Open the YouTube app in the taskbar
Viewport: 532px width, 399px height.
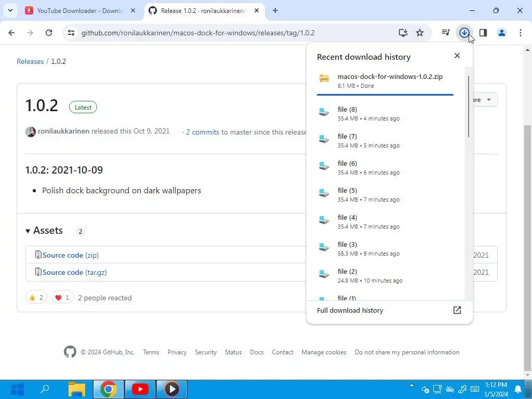(140, 389)
